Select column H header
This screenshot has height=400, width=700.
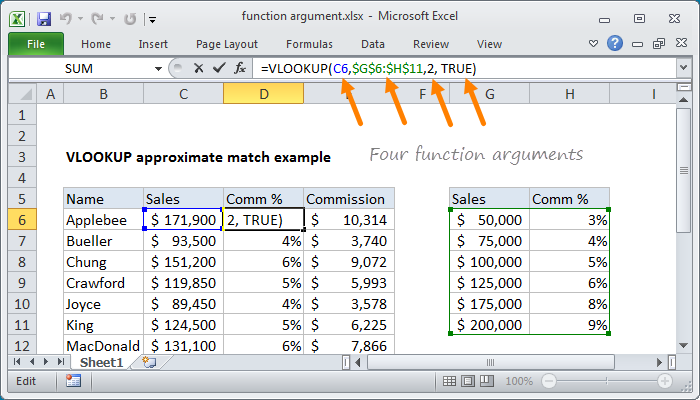tap(569, 94)
